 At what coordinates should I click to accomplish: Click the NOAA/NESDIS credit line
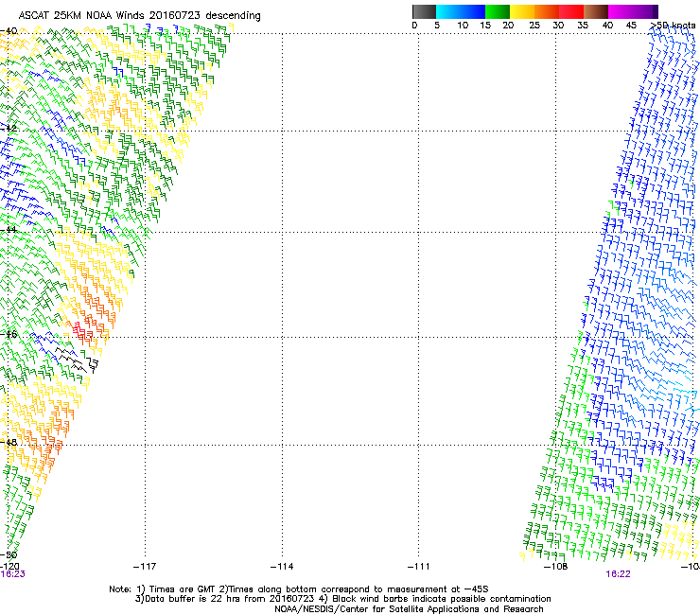[x=409, y=609]
